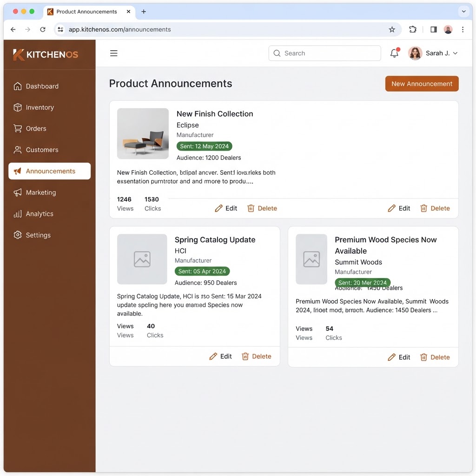Expand the browser tab search chevron

tap(463, 12)
